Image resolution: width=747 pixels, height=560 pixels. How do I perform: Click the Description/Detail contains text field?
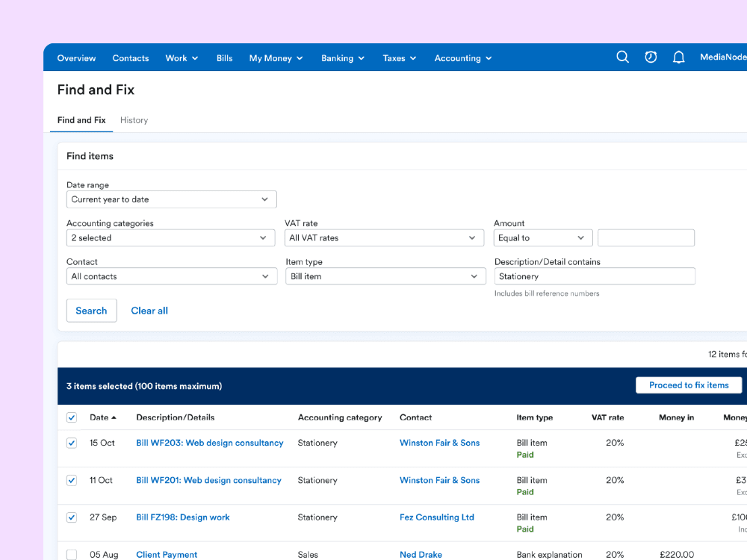click(x=595, y=276)
